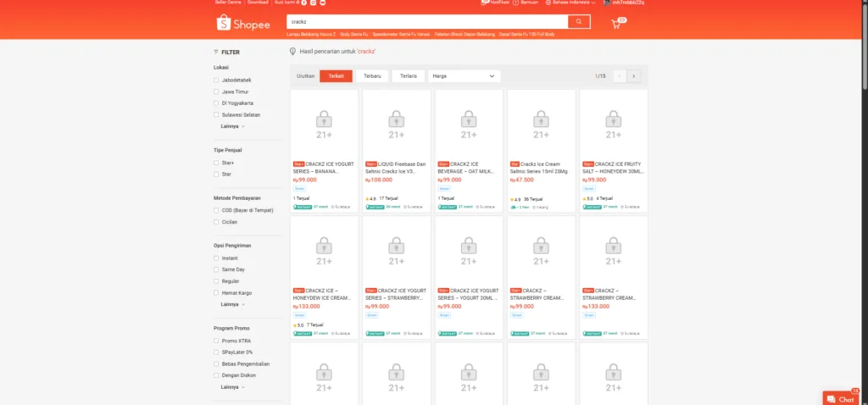
Task: Open the Seller Centre link
Action: coord(228,3)
